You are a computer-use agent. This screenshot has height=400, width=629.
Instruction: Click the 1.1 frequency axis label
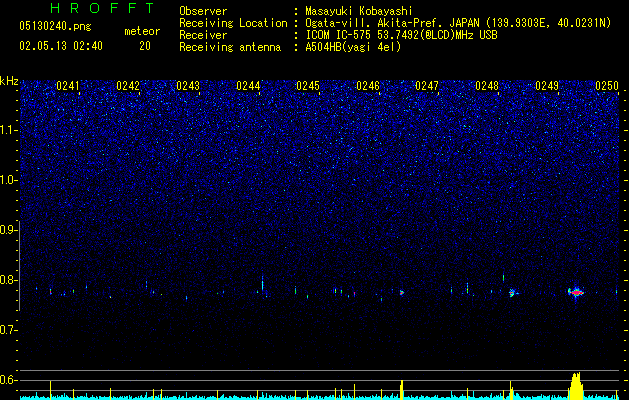(9, 131)
